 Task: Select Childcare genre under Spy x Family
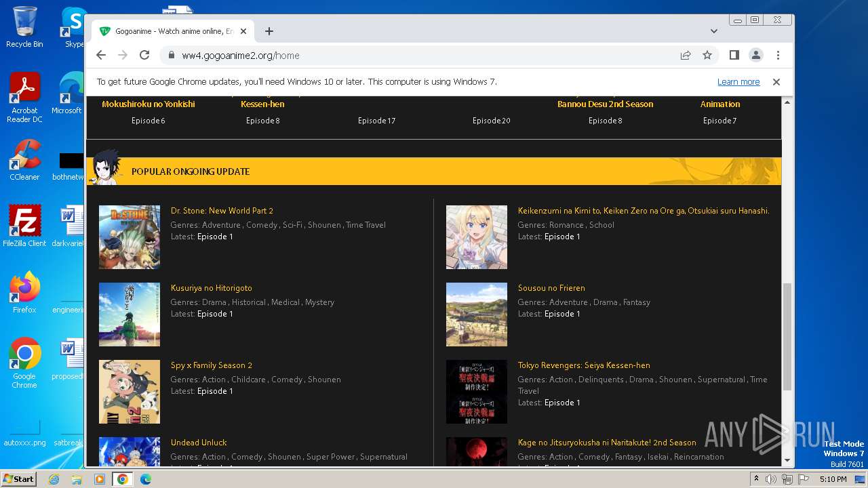coord(248,380)
